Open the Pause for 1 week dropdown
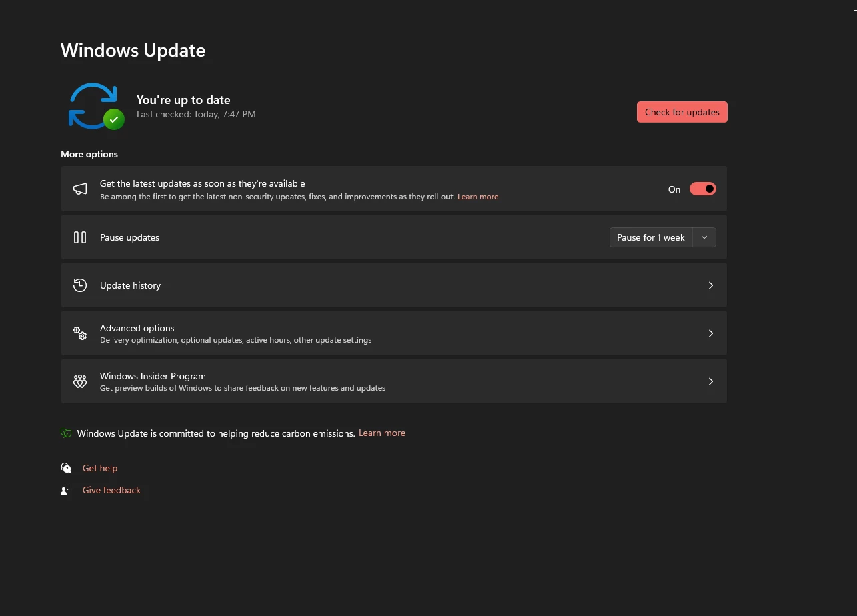This screenshot has height=616, width=857. [651, 237]
